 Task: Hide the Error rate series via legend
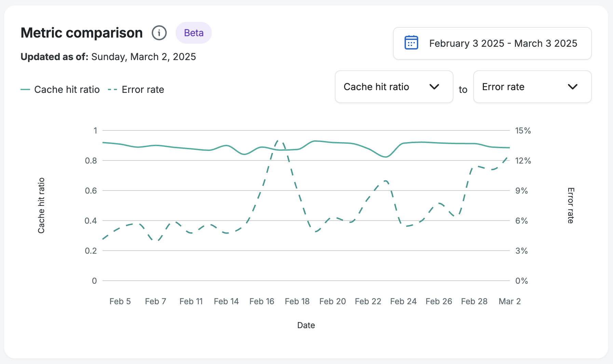[x=142, y=89]
